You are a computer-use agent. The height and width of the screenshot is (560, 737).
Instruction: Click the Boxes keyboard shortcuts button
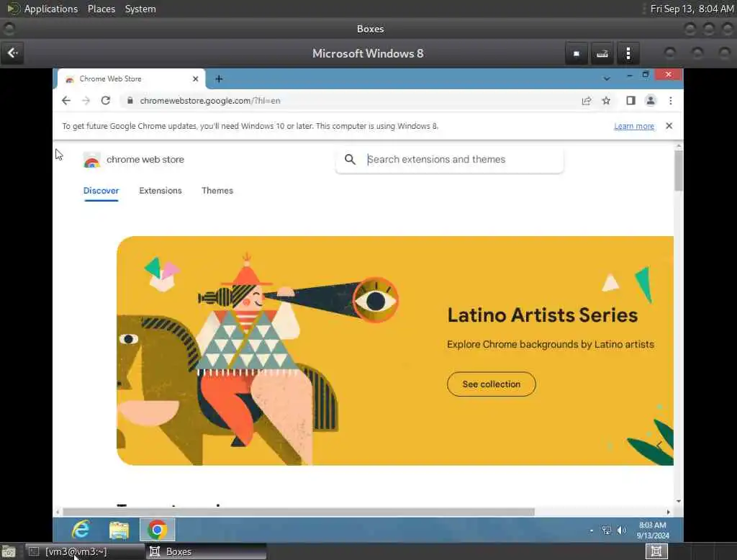tap(602, 53)
